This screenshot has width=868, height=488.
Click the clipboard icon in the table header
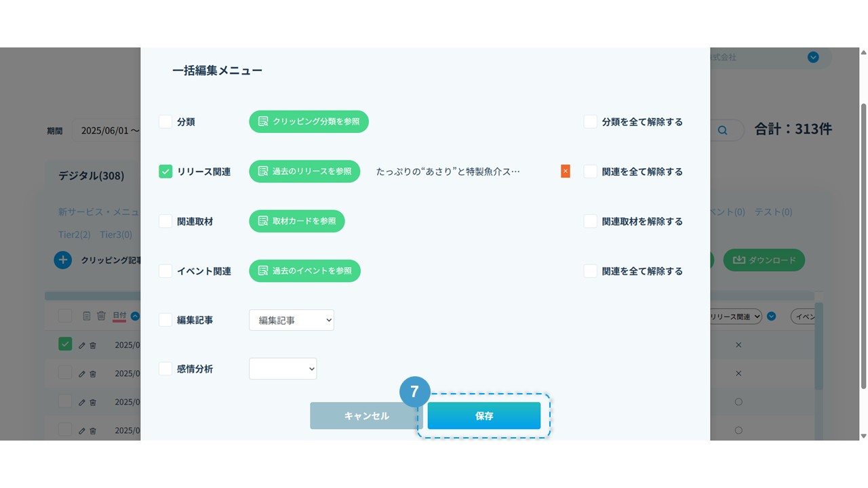click(x=86, y=316)
